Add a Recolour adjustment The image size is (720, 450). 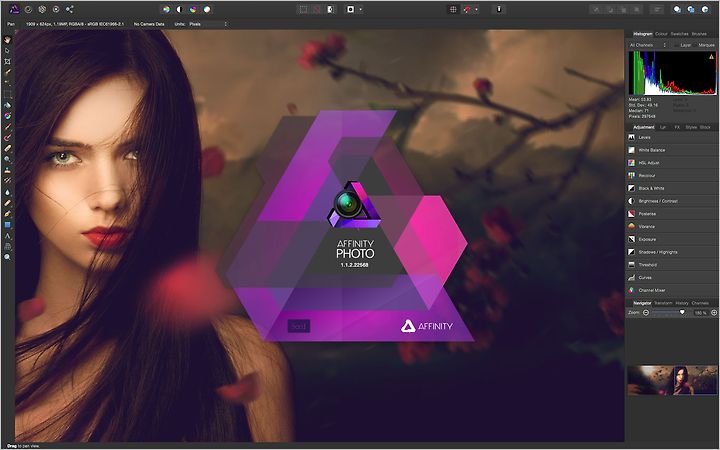[672, 175]
